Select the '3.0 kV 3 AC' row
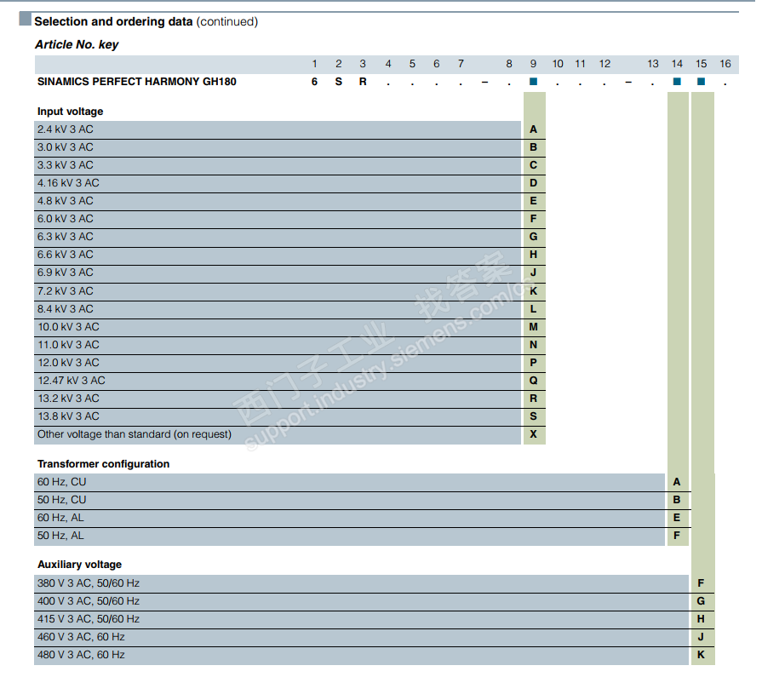Image resolution: width=762 pixels, height=700 pixels. click(278, 147)
